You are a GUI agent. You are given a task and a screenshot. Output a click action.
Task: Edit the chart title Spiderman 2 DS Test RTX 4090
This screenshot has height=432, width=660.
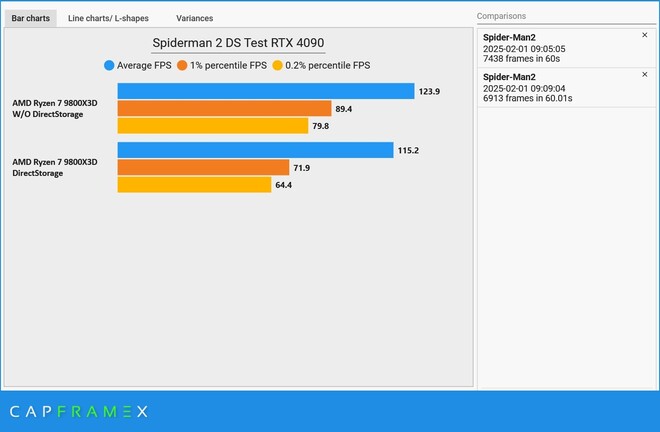[x=238, y=43]
